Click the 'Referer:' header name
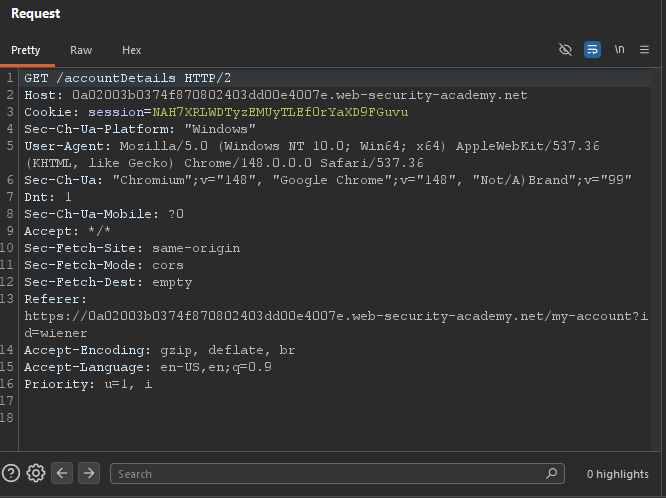 [55, 299]
